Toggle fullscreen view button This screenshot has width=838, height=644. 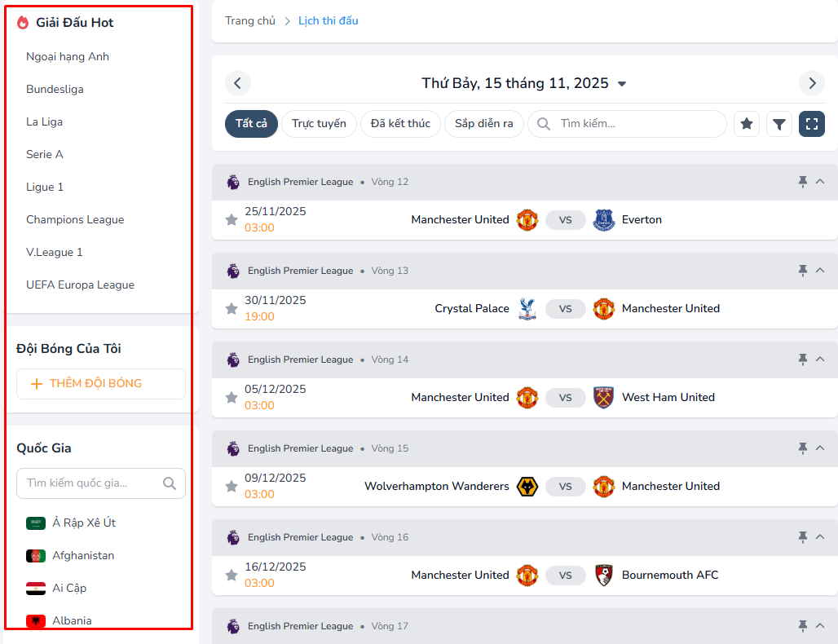812,124
